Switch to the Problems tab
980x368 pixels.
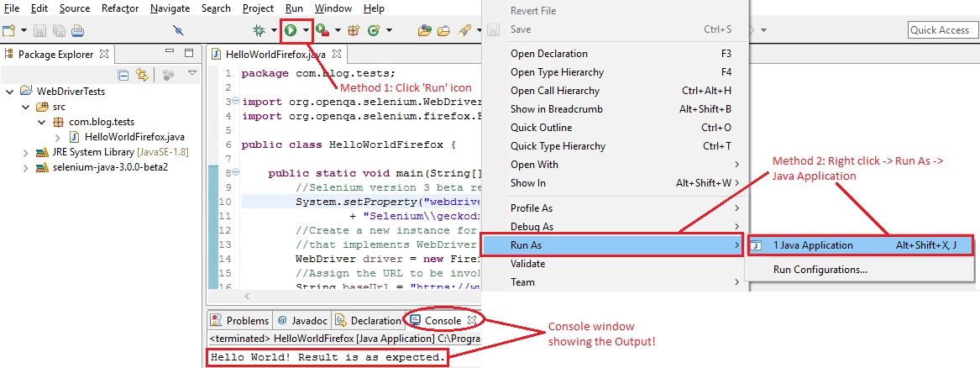[241, 320]
